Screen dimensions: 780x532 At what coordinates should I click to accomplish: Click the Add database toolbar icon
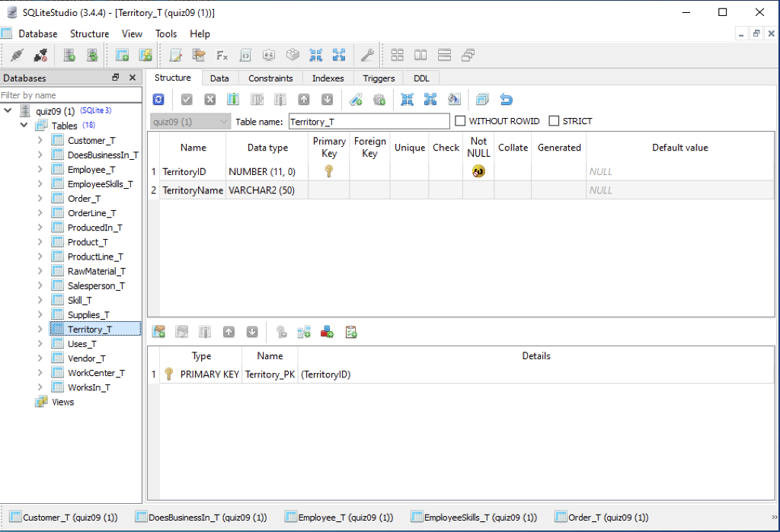(69, 56)
